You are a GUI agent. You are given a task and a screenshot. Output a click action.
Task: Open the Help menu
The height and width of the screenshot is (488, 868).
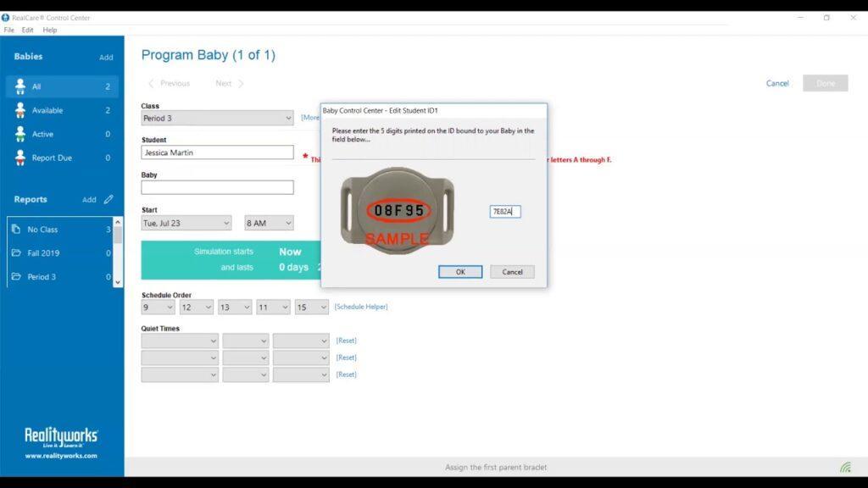[49, 30]
